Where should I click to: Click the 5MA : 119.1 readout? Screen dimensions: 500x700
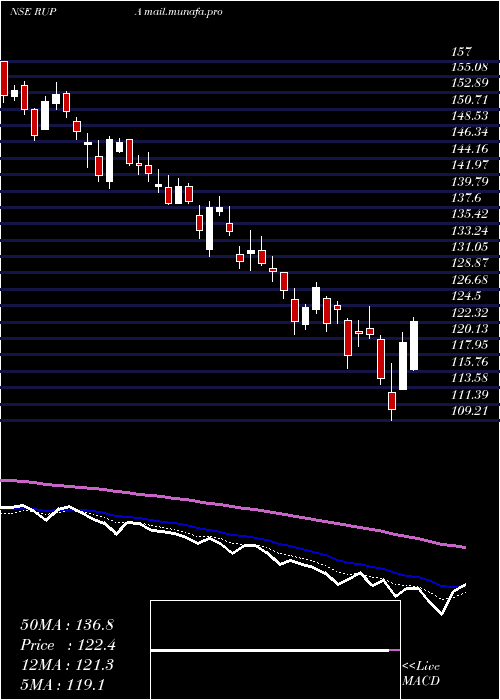coord(63,684)
